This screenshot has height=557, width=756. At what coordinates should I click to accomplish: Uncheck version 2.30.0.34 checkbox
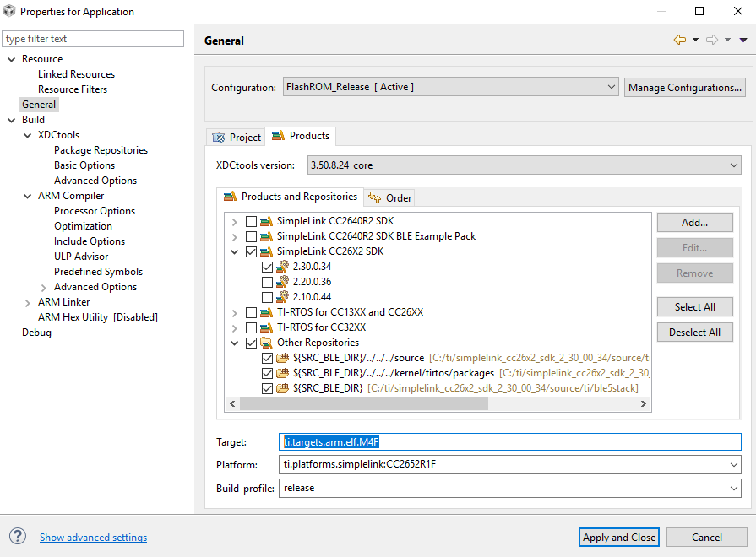[x=267, y=267]
